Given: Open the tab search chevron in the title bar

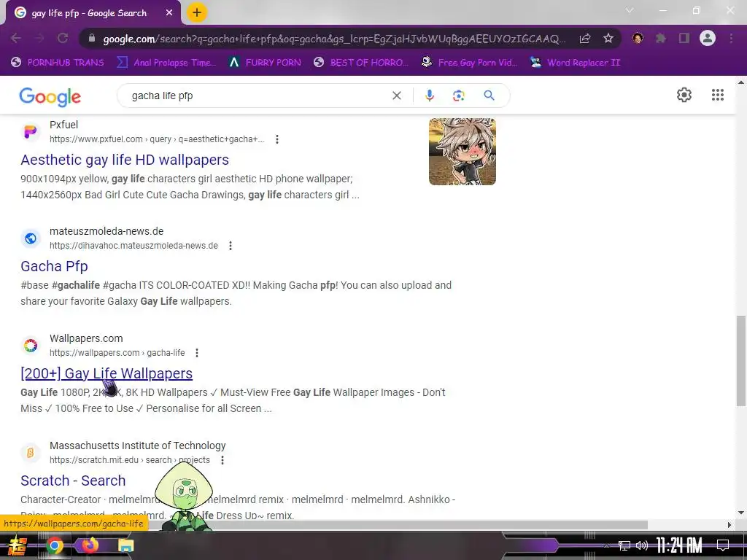Looking at the screenshot, I should [x=630, y=10].
